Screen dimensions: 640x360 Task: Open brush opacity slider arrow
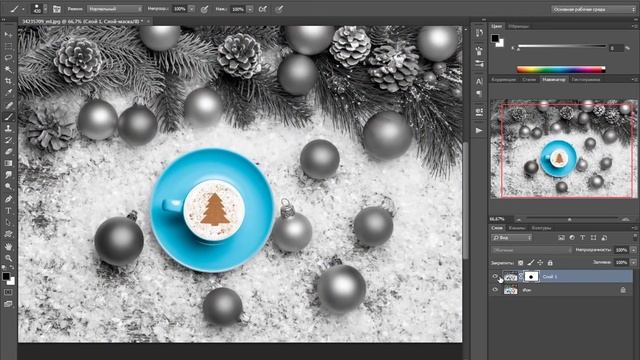tap(191, 9)
